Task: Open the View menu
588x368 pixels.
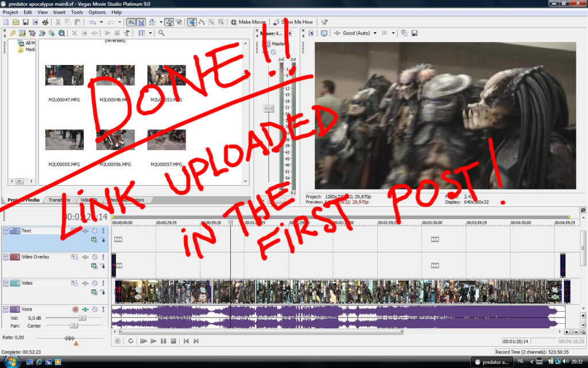Action: pyautogui.click(x=42, y=12)
